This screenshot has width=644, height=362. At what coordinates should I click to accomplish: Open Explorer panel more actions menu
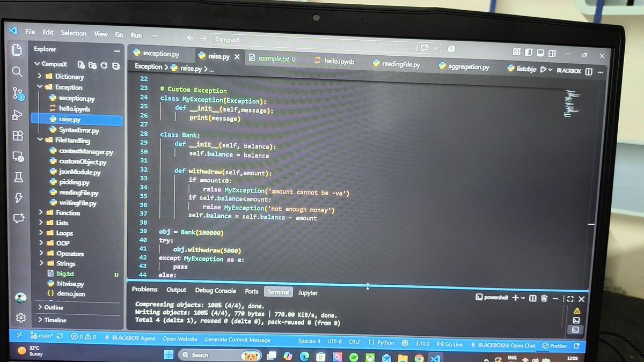pyautogui.click(x=117, y=51)
